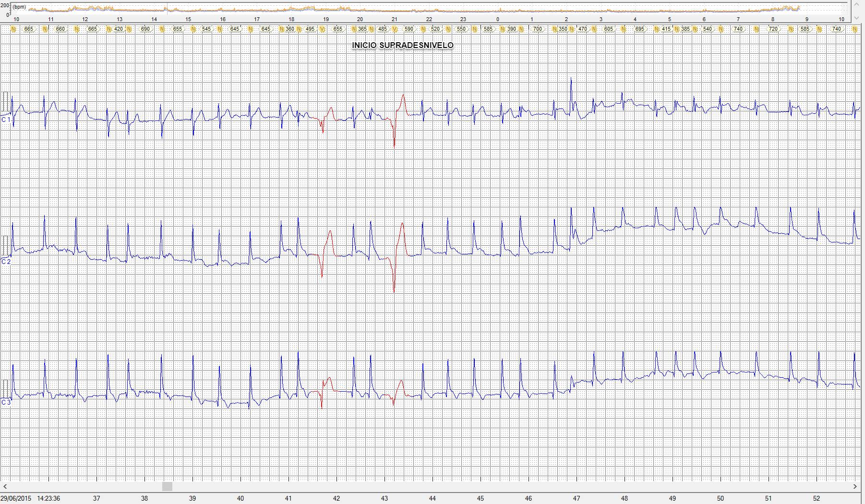Select the RR interval value 700
Viewport: 865px width, 504px height.
point(538,29)
